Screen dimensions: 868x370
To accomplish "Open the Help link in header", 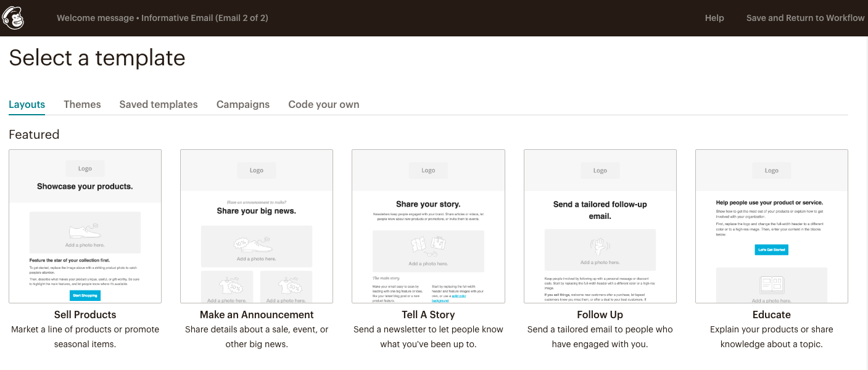I will tap(714, 18).
